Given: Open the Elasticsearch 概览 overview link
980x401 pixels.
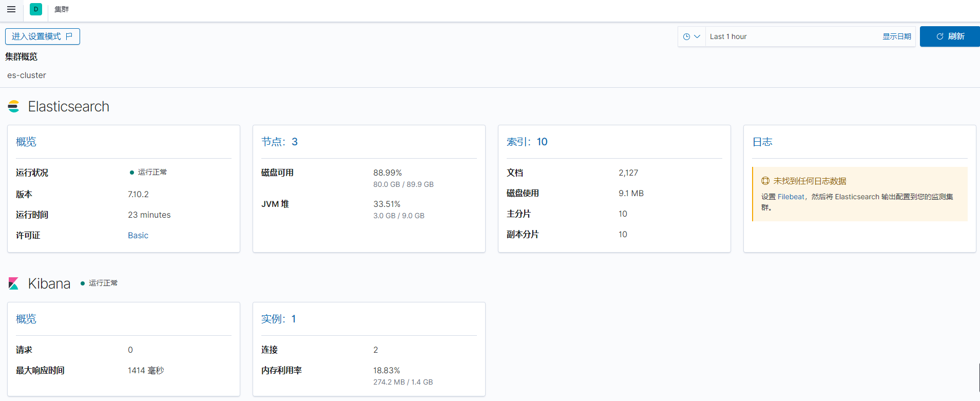Looking at the screenshot, I should coord(26,142).
